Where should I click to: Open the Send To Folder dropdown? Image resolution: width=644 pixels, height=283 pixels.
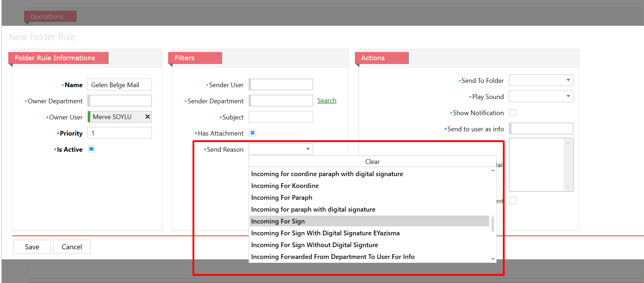[x=568, y=80]
